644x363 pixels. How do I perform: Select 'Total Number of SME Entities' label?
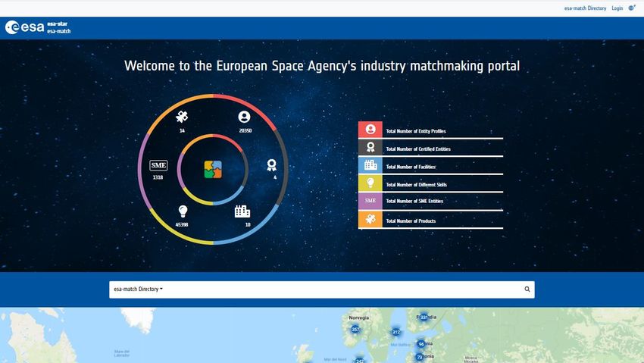(414, 202)
